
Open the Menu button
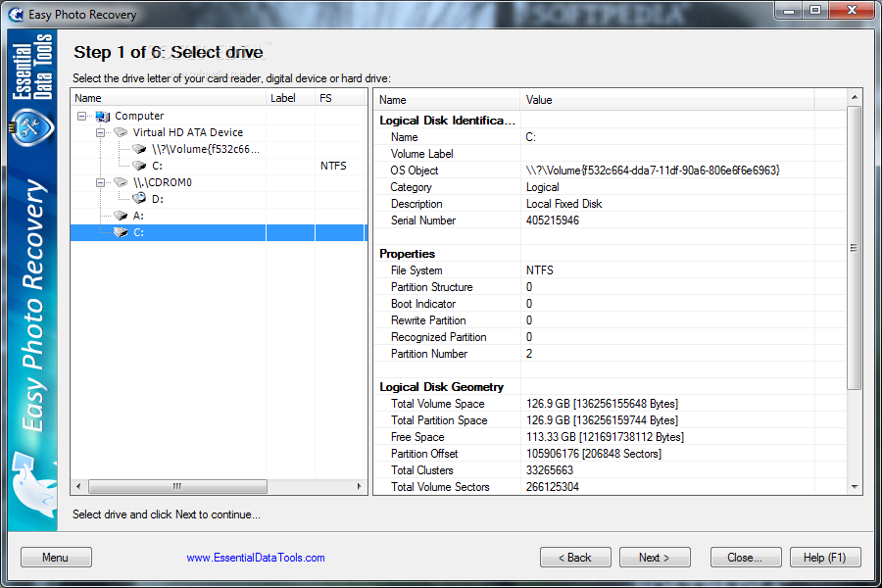[x=56, y=557]
